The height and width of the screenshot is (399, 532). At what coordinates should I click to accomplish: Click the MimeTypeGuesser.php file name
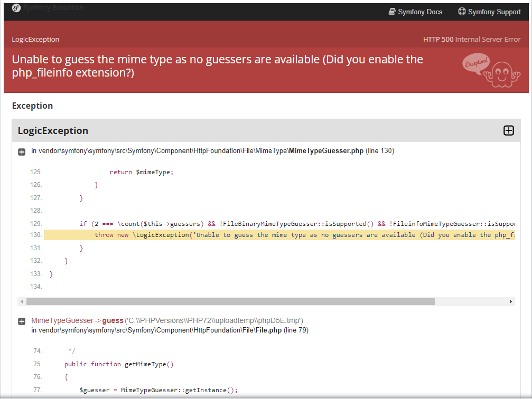(x=326, y=151)
